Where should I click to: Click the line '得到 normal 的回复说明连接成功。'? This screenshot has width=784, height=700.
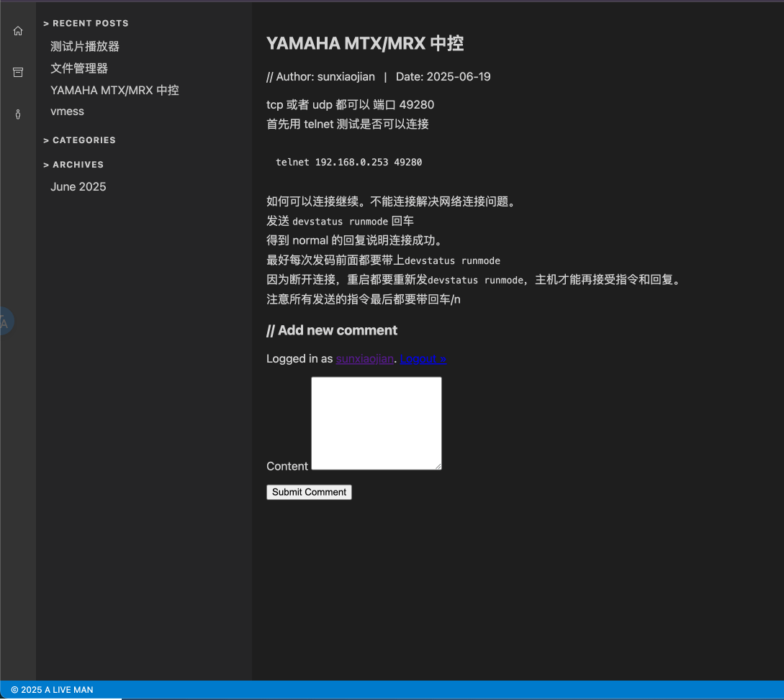pyautogui.click(x=356, y=241)
